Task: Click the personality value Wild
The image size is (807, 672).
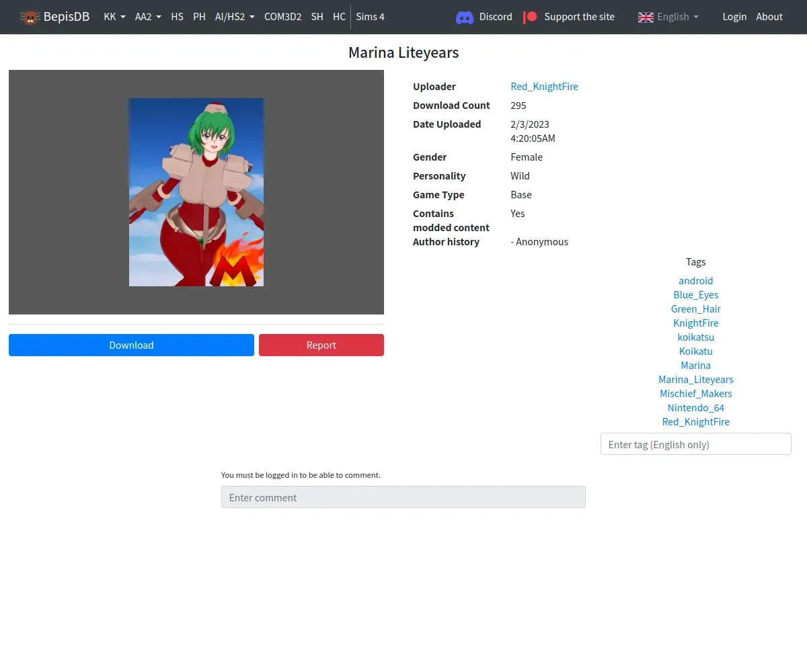Action: (520, 176)
